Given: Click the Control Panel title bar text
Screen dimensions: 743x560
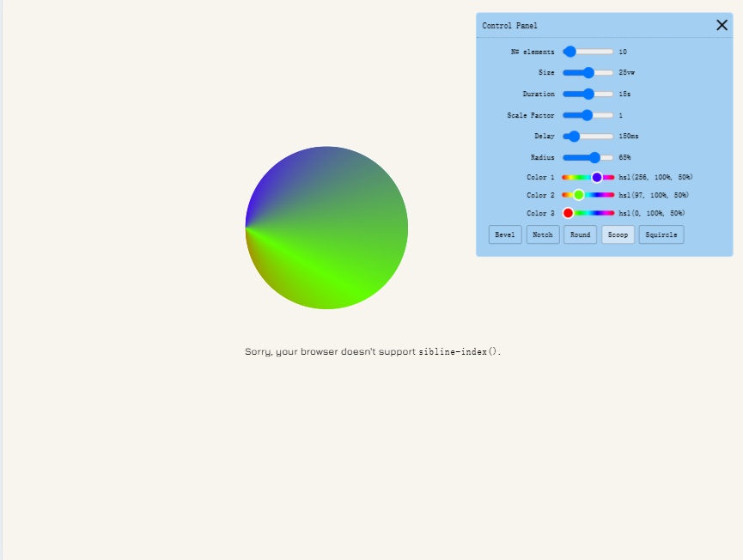Looking at the screenshot, I should point(509,26).
